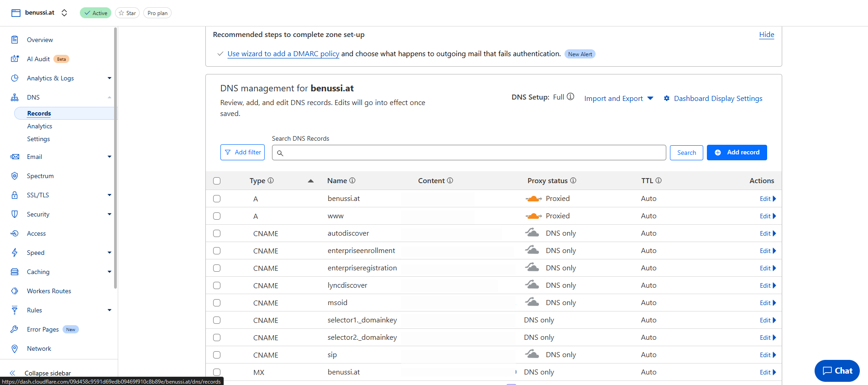Expand the Email menu arrow

110,157
